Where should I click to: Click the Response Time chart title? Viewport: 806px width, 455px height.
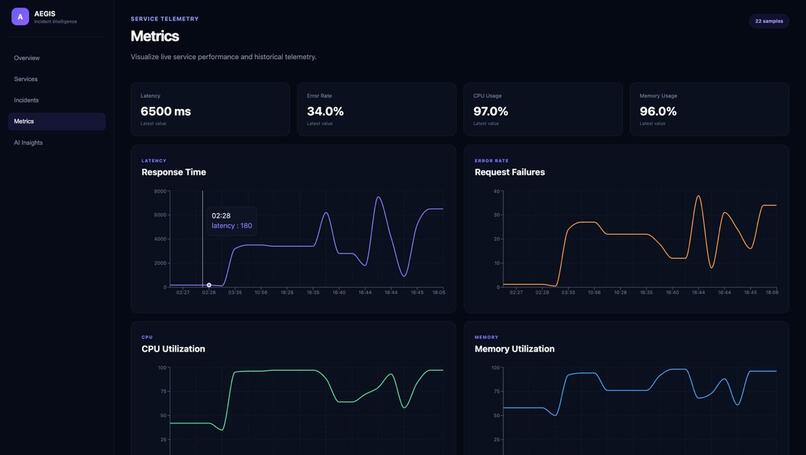point(174,172)
